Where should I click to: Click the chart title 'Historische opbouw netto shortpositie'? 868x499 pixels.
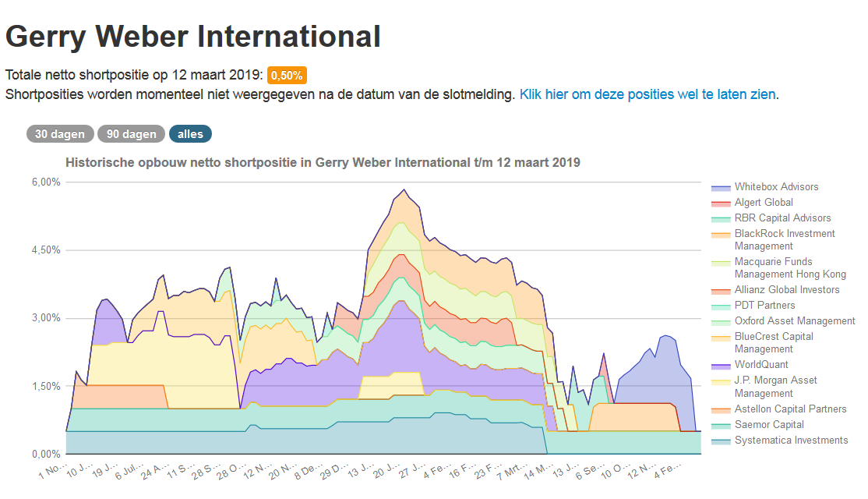point(323,162)
